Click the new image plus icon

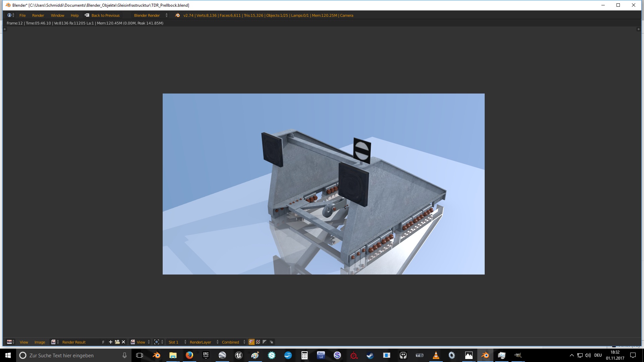(111, 342)
